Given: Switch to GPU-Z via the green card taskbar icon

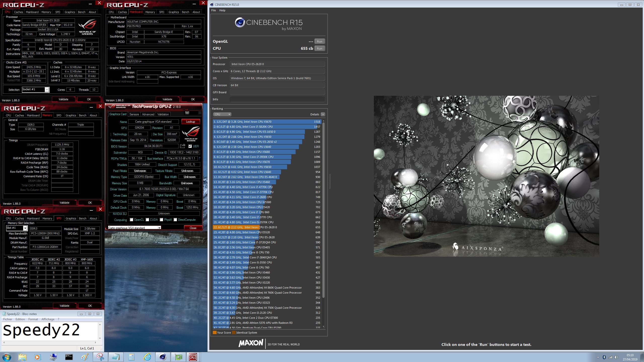Looking at the screenshot, I should (x=178, y=357).
